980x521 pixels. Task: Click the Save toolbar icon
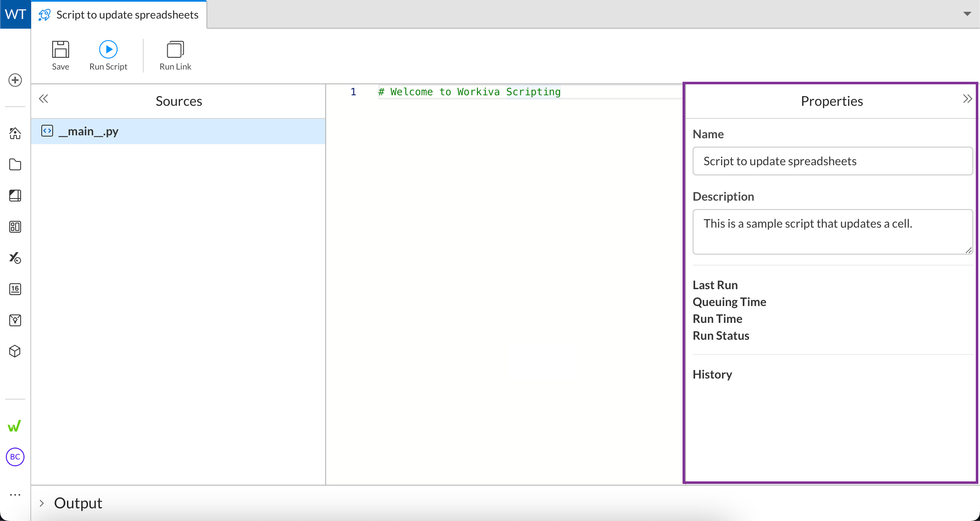(60, 55)
